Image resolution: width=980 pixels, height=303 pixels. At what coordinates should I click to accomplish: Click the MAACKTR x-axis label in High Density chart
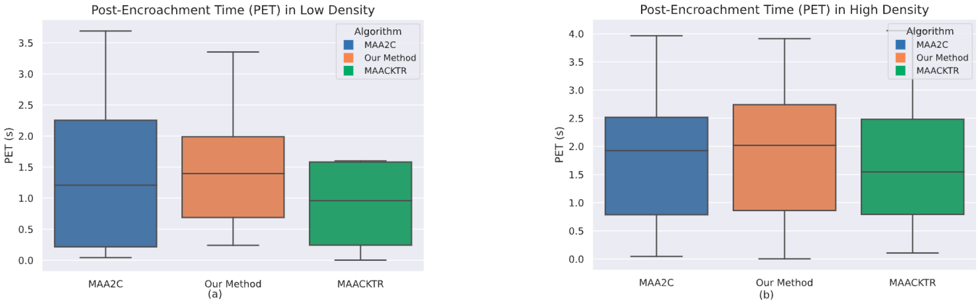912,283
